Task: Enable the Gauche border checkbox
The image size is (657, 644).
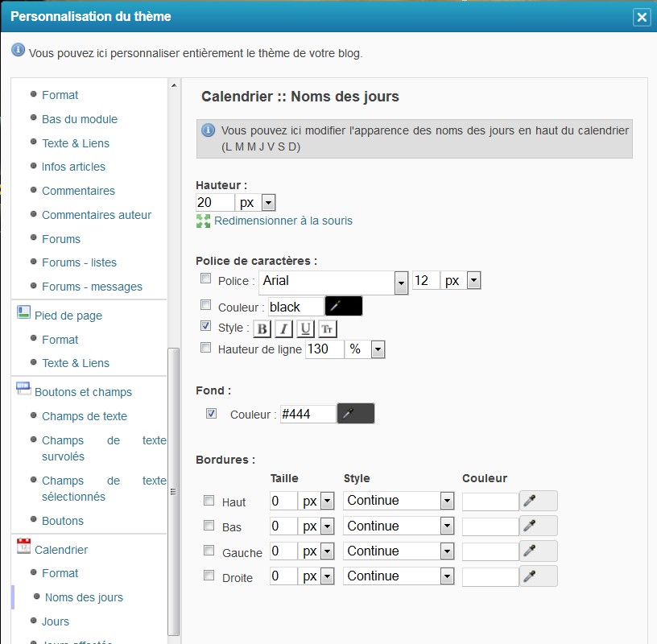Action: tap(209, 551)
